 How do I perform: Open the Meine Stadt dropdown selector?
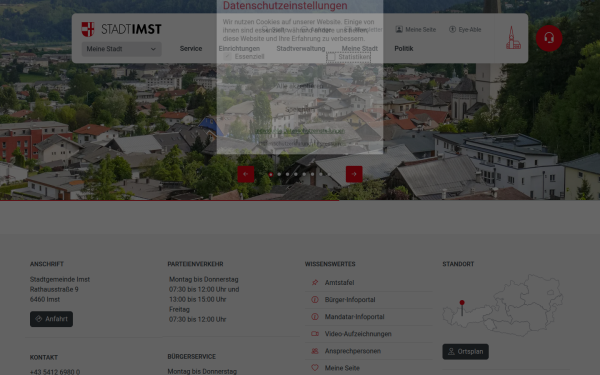tap(121, 49)
